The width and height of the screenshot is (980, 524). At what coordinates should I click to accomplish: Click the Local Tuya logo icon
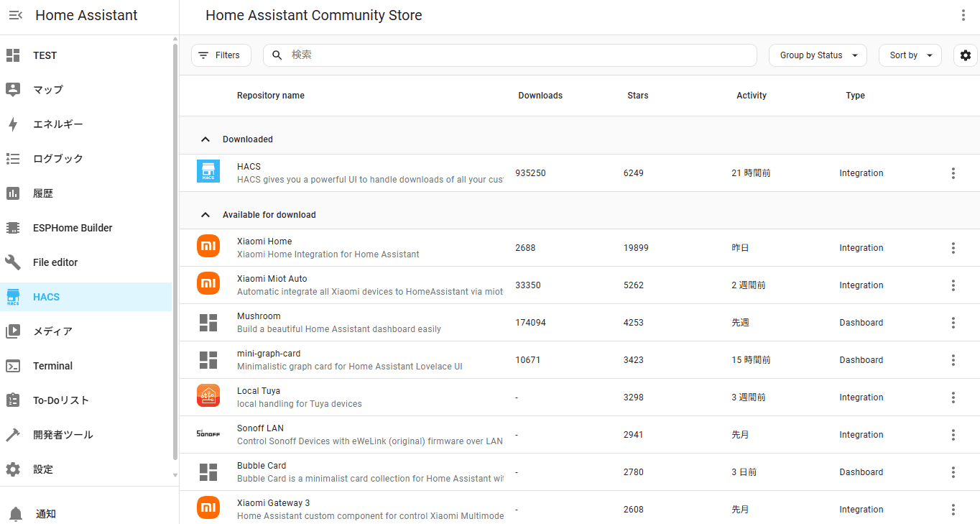click(208, 395)
